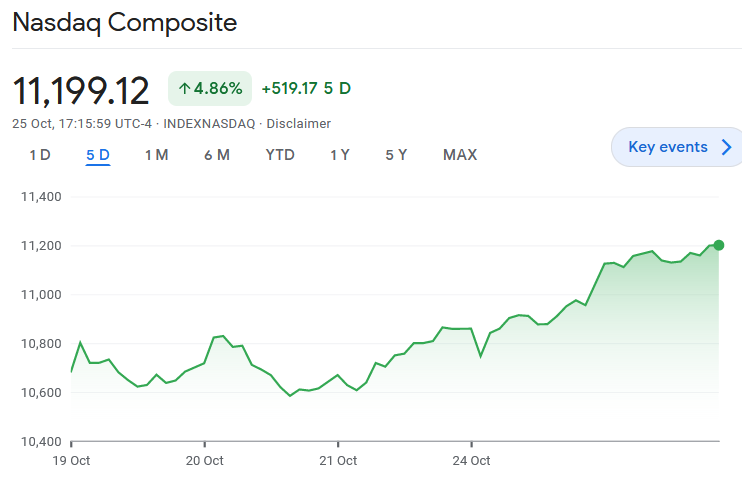Click the 19 Oct date axis label

pyautogui.click(x=71, y=461)
